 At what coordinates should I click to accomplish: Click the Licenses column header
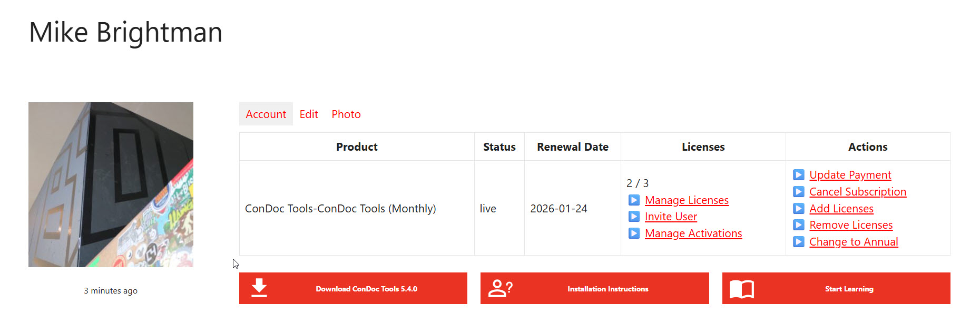(x=703, y=147)
